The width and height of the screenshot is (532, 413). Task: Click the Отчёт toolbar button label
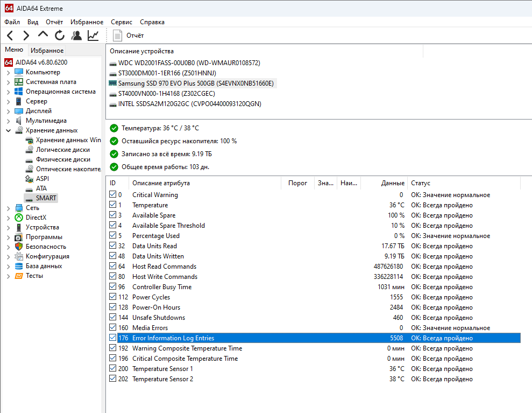pos(135,36)
